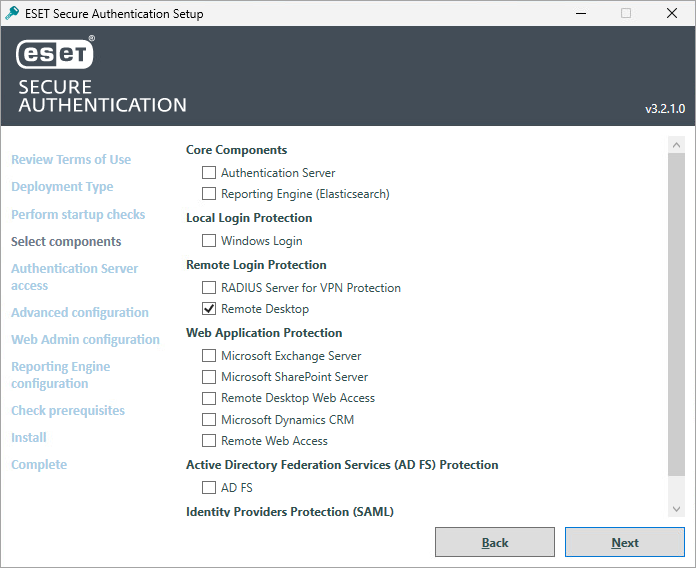Click the scrollbar down arrow

click(676, 509)
